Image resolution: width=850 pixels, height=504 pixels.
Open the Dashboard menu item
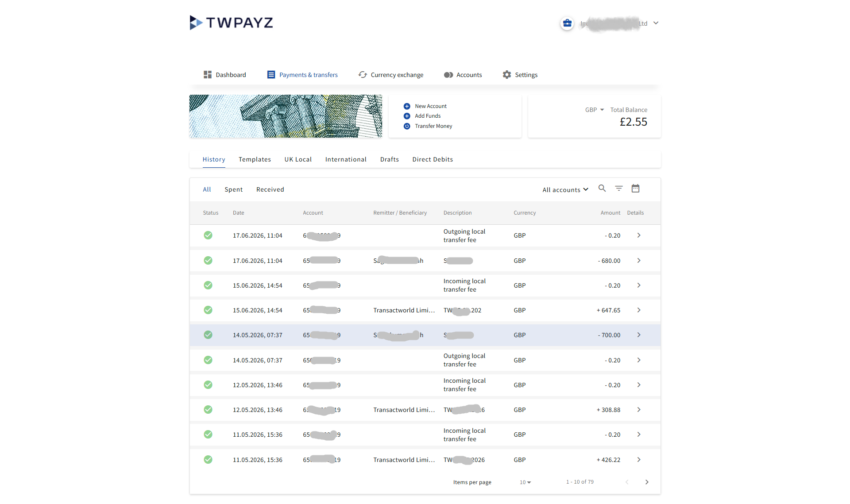tap(224, 75)
